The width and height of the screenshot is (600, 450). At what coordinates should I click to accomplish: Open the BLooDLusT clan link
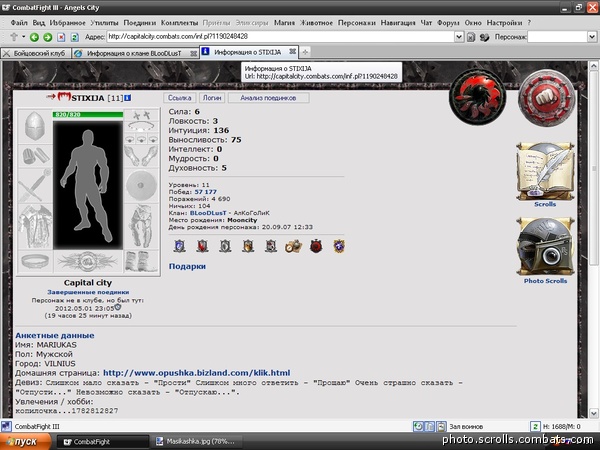(208, 213)
